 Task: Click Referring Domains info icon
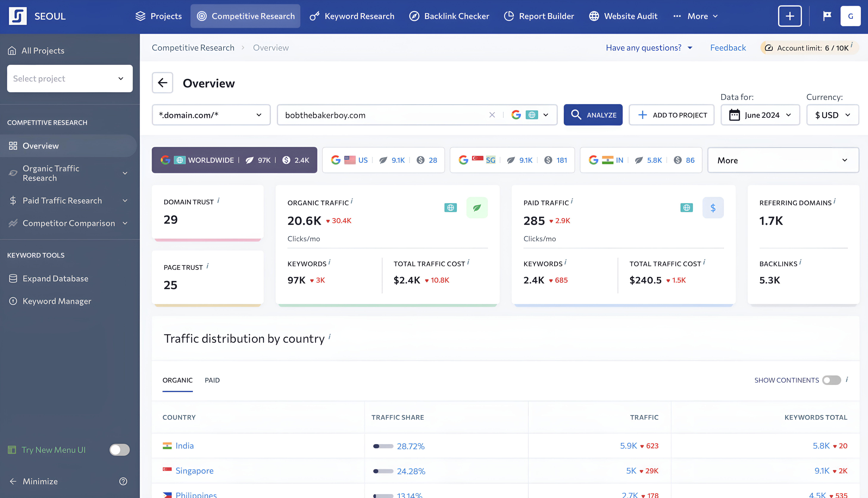point(835,201)
